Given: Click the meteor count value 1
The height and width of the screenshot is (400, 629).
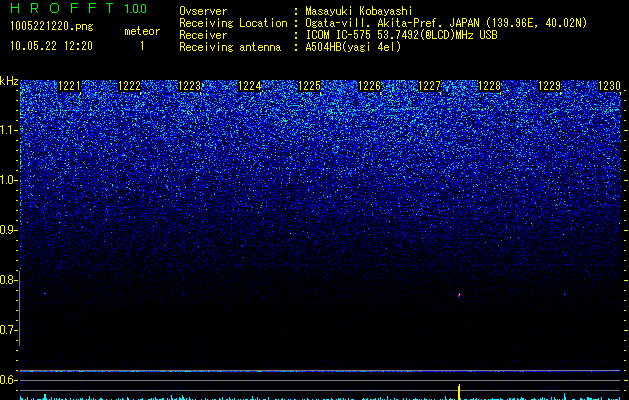Looking at the screenshot, I should click(142, 46).
